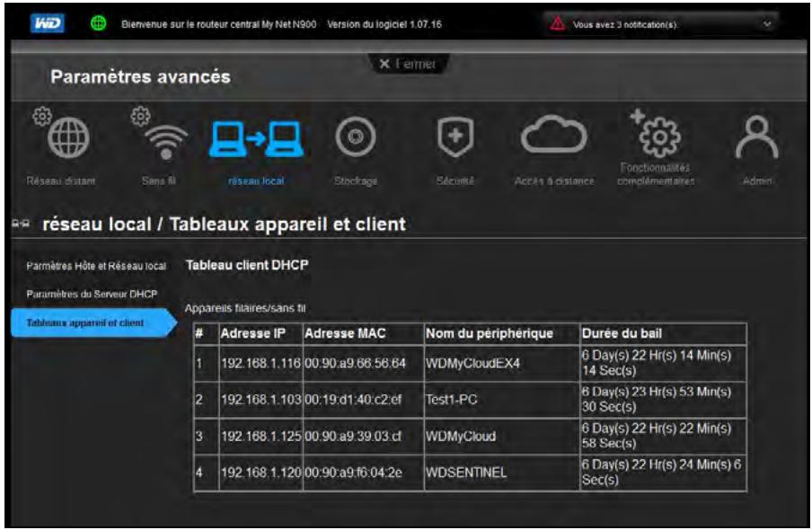Click Nom du périphérique column header
This screenshot has width=812, height=530.
[490, 333]
